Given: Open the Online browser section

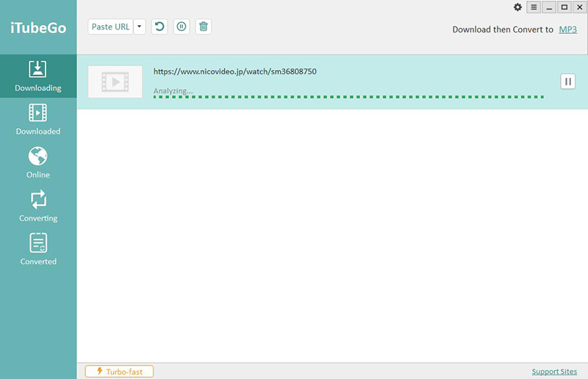Looking at the screenshot, I should pyautogui.click(x=38, y=163).
